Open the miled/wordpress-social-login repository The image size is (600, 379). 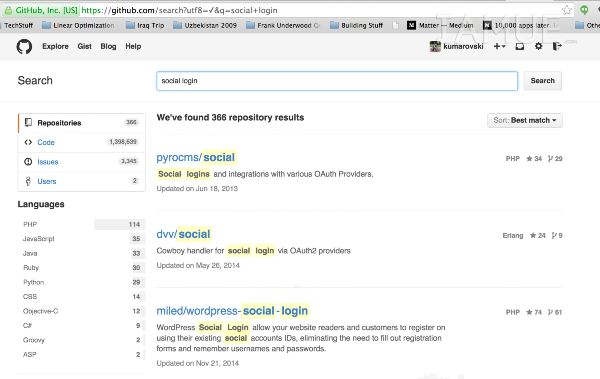[232, 311]
